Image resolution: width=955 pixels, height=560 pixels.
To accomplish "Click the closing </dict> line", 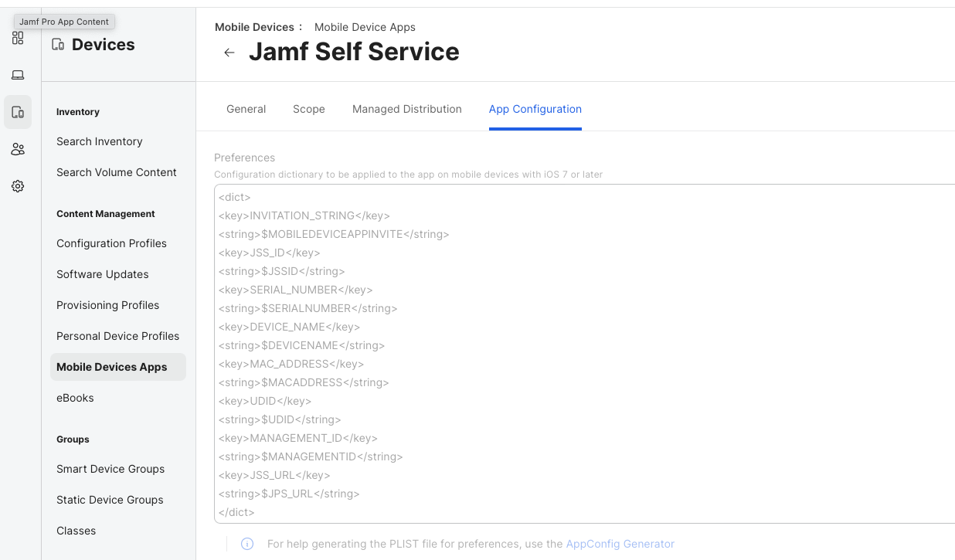I will pyautogui.click(x=236, y=512).
